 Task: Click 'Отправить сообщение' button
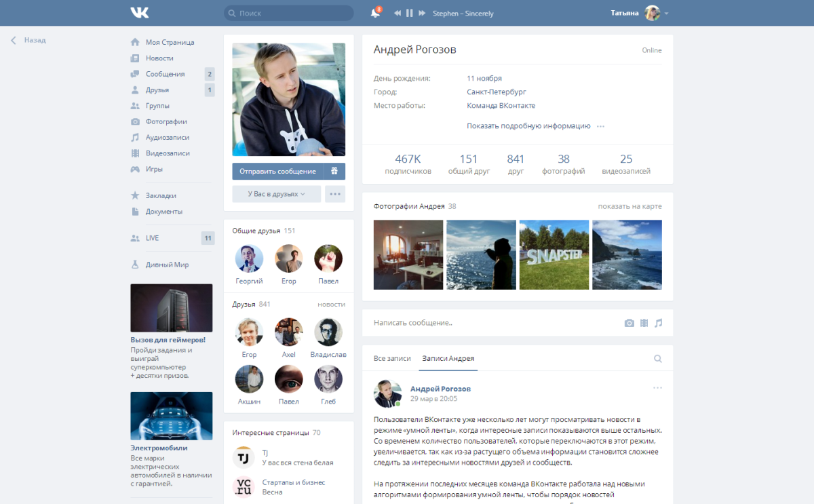[277, 172]
